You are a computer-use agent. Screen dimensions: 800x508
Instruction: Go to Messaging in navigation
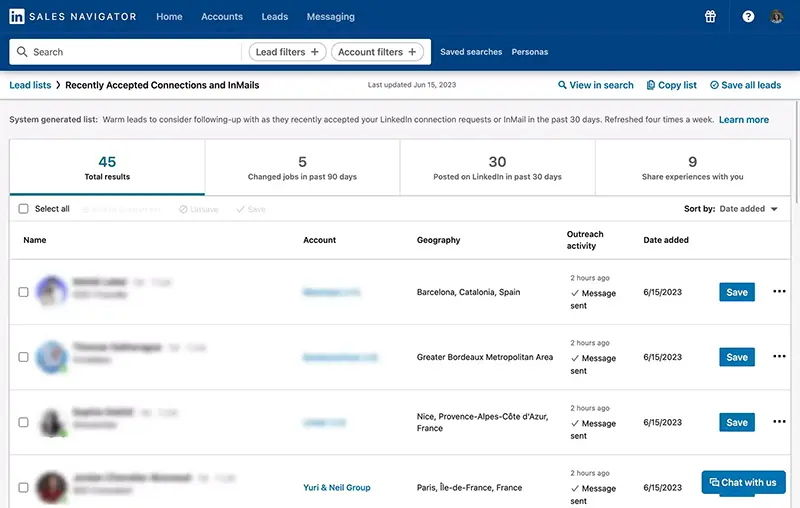(x=331, y=16)
